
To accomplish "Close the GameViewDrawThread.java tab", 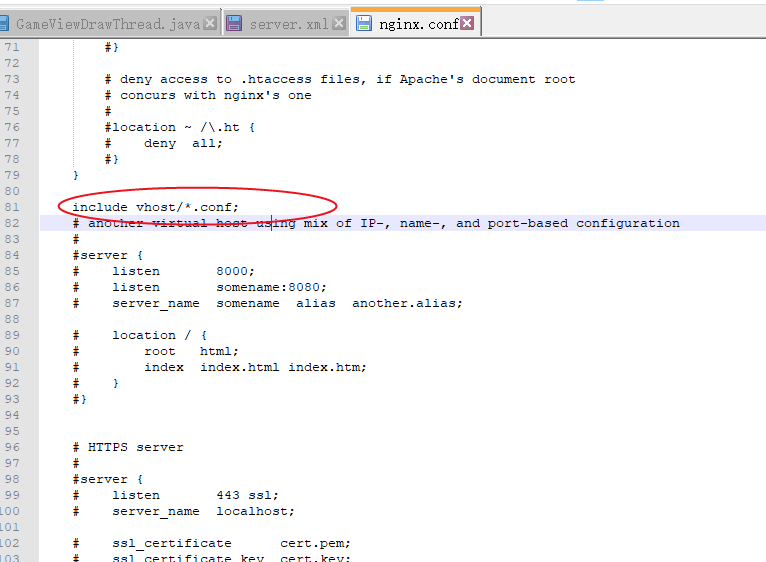I will point(210,23).
